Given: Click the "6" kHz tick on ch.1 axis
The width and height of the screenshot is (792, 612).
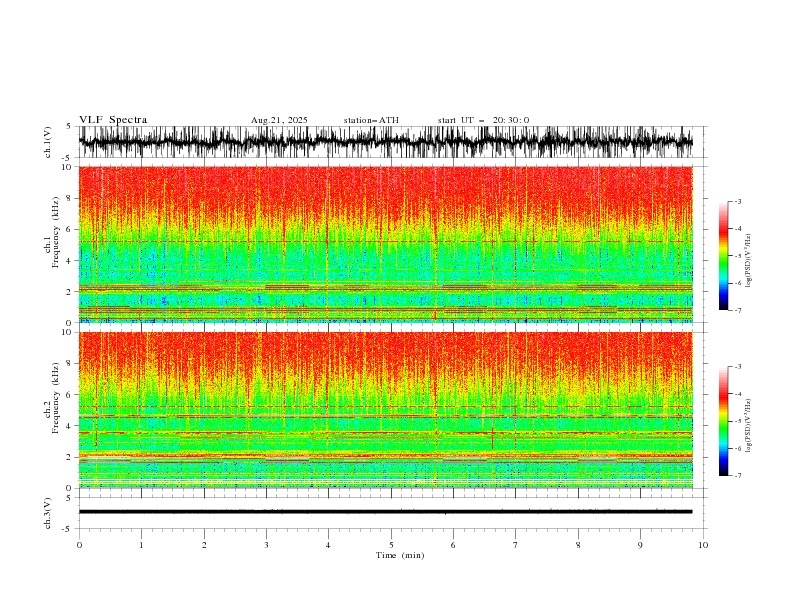Looking at the screenshot, I should (x=70, y=229).
